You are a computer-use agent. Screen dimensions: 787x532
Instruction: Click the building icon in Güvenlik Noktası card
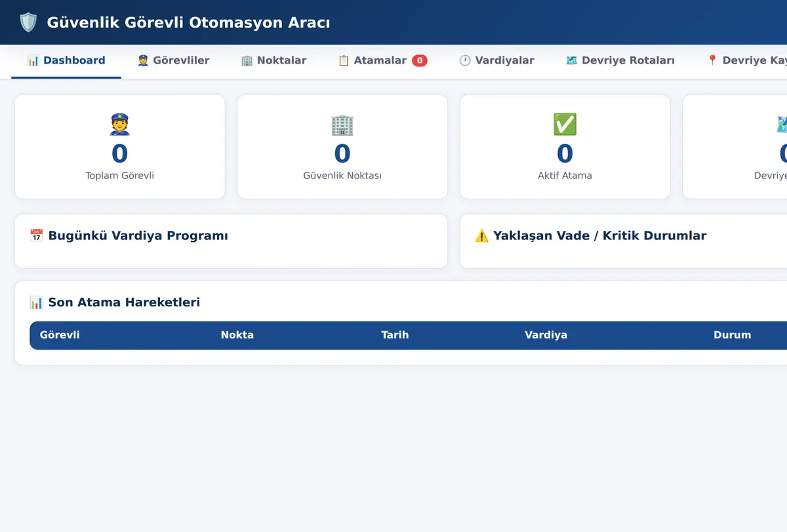pos(342,124)
